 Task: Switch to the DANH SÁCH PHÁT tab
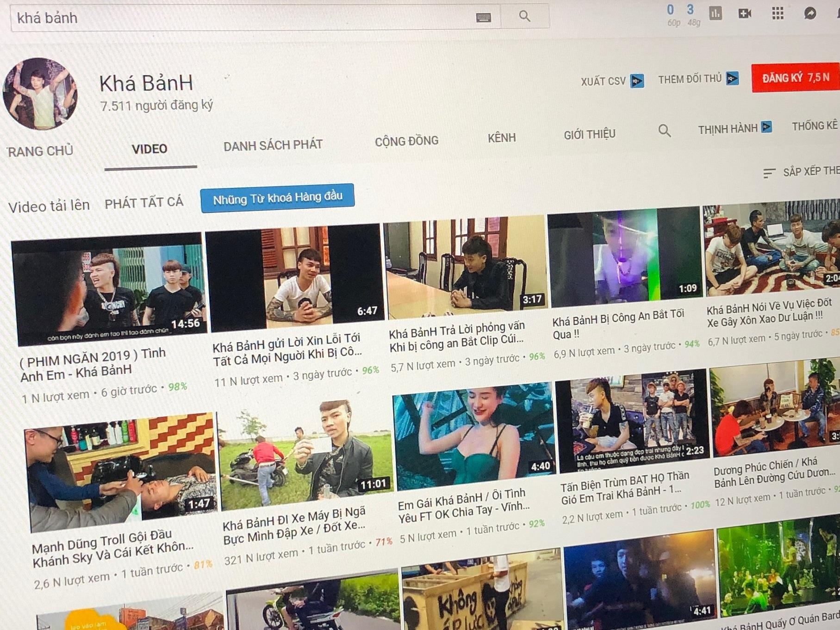(273, 144)
